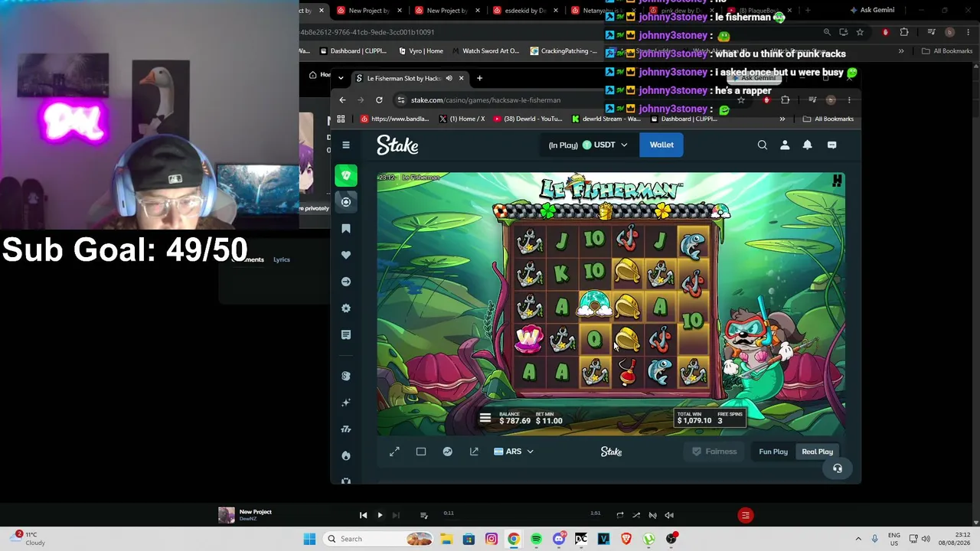Open the live support headset button
This screenshot has height=551, width=980.
click(838, 468)
